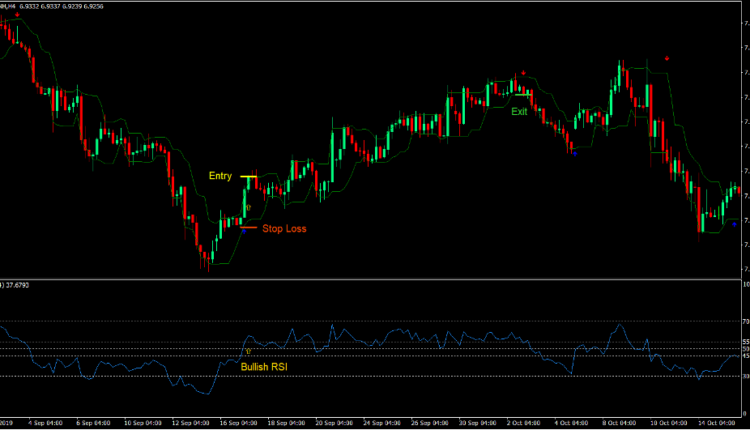Click the yellow horizontal Entry line marker
This screenshot has width=750, height=430.
tap(248, 177)
